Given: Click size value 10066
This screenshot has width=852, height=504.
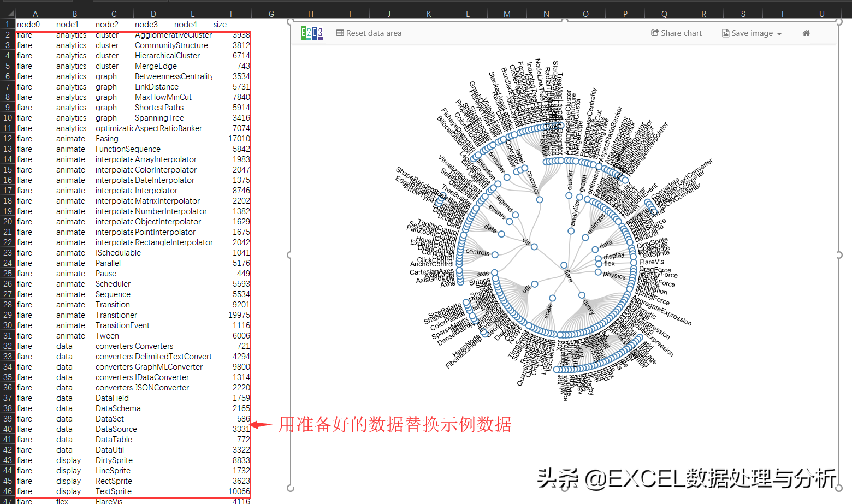Looking at the screenshot, I should 239,491.
